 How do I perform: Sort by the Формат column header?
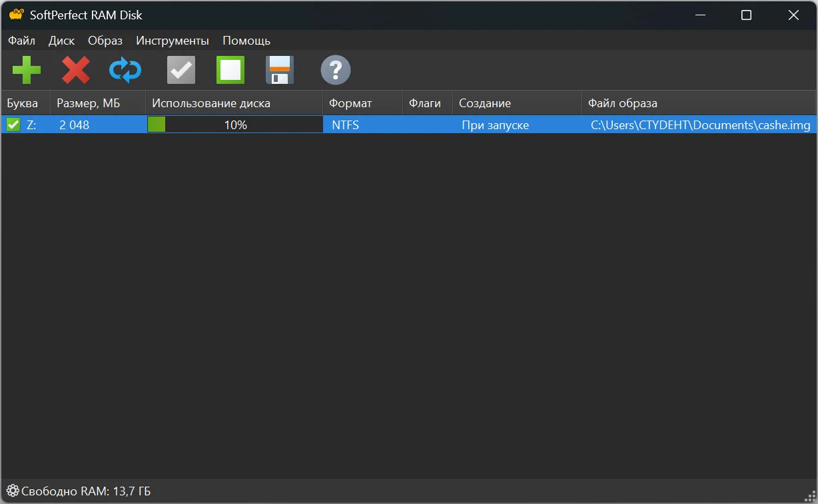pyautogui.click(x=362, y=103)
